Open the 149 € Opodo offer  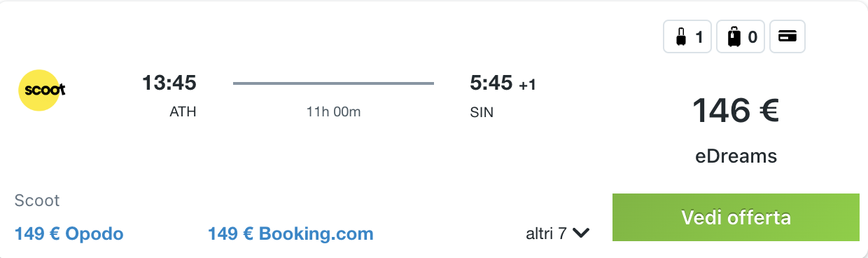(69, 233)
